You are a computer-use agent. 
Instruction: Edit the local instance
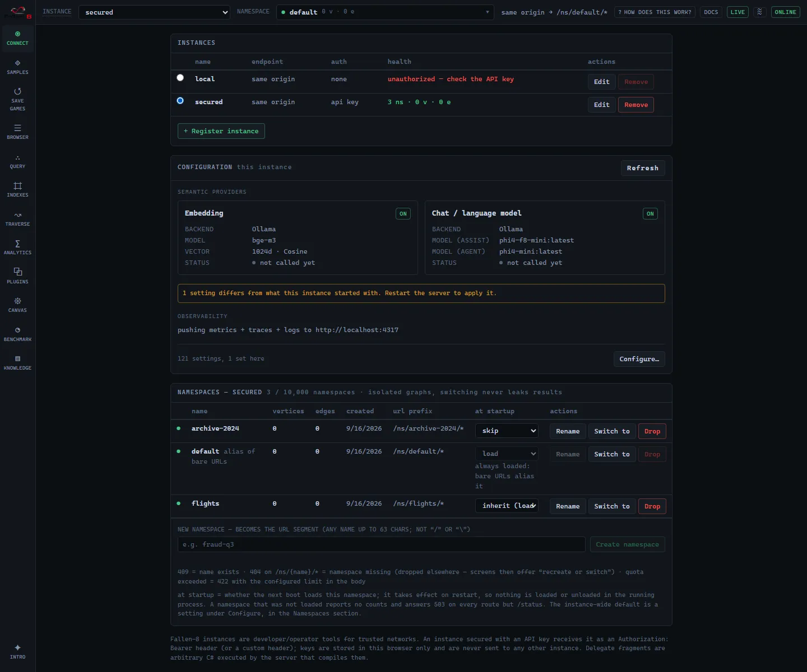click(601, 82)
